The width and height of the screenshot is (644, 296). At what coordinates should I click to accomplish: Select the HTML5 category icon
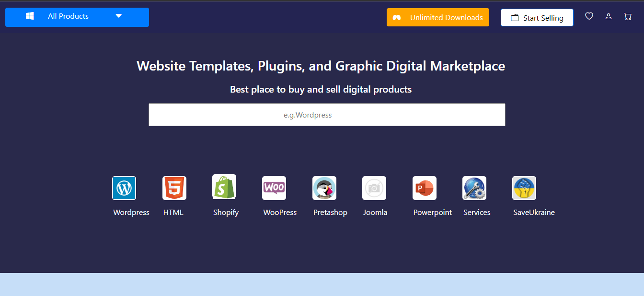(174, 188)
